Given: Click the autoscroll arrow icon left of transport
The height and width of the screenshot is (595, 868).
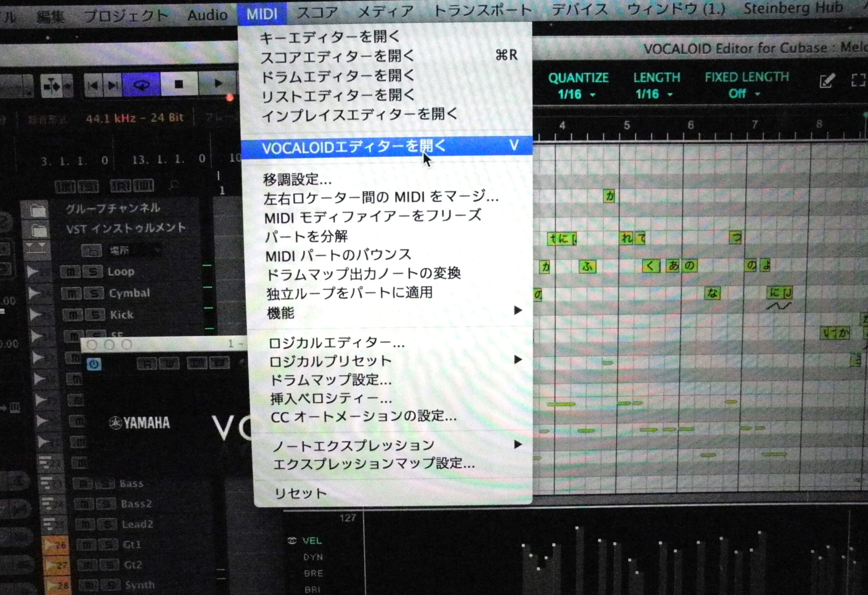Looking at the screenshot, I should click(x=52, y=87).
